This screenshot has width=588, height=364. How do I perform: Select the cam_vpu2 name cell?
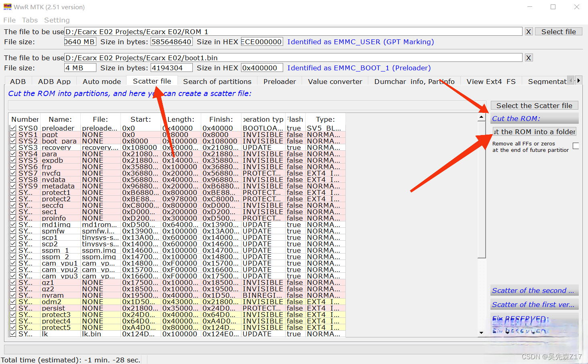pyautogui.click(x=60, y=270)
